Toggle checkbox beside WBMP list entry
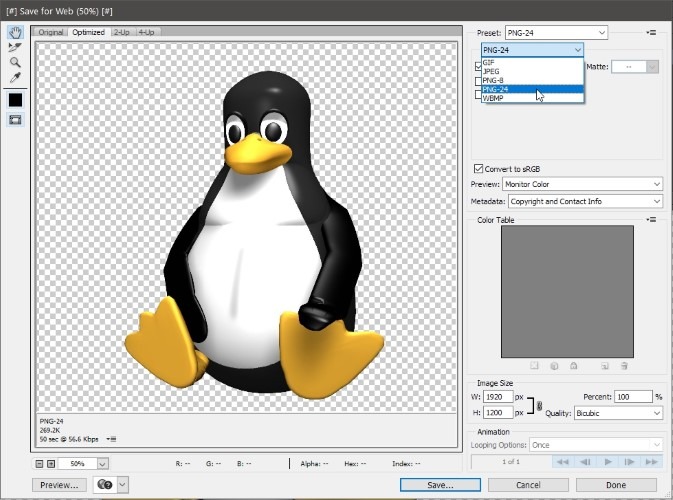Viewport: 673px width, 500px height. 478,94
